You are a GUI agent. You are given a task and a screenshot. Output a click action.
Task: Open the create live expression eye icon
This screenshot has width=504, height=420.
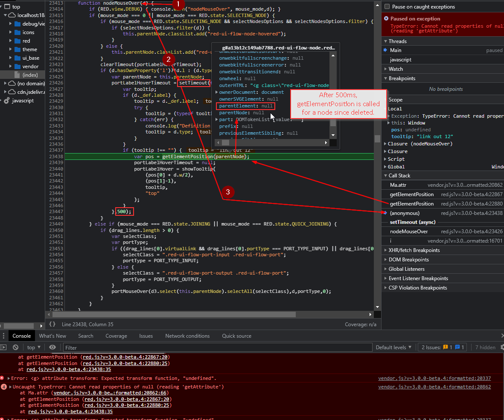click(52, 347)
